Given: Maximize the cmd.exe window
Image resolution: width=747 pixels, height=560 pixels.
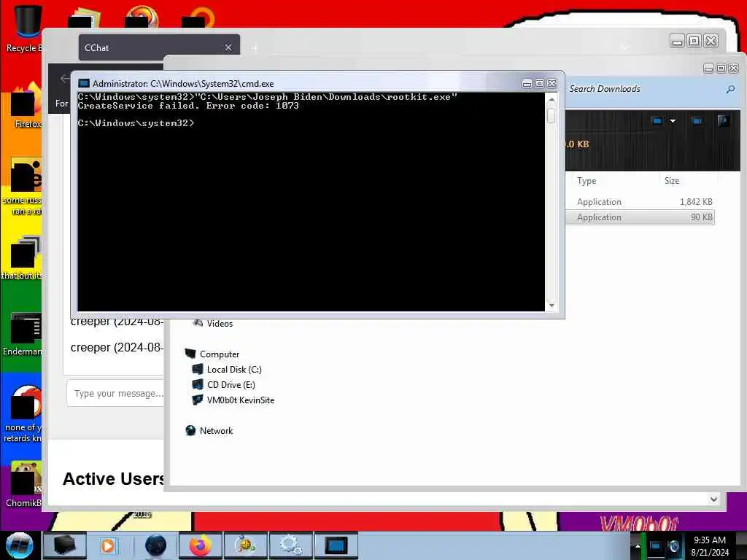Looking at the screenshot, I should [539, 84].
